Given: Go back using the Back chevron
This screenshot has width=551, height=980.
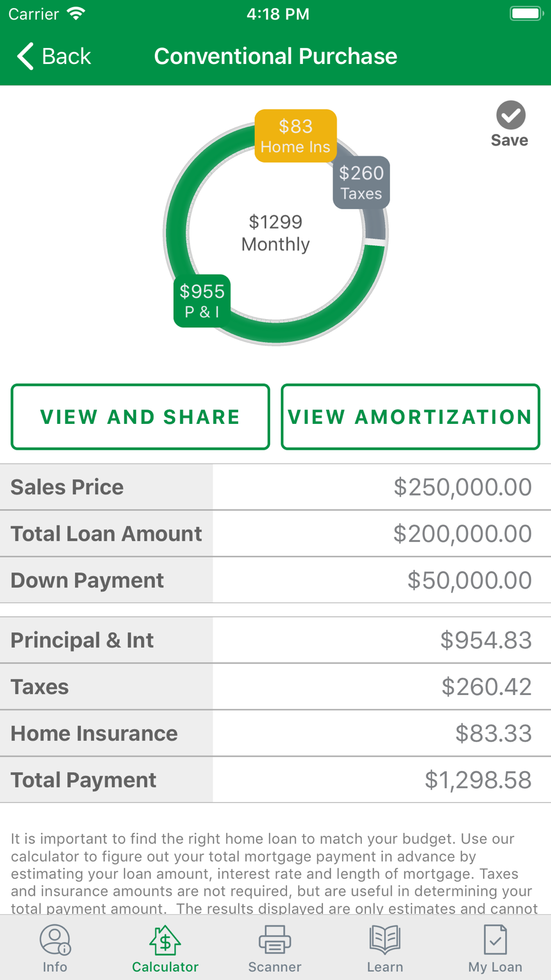Looking at the screenshot, I should [26, 56].
